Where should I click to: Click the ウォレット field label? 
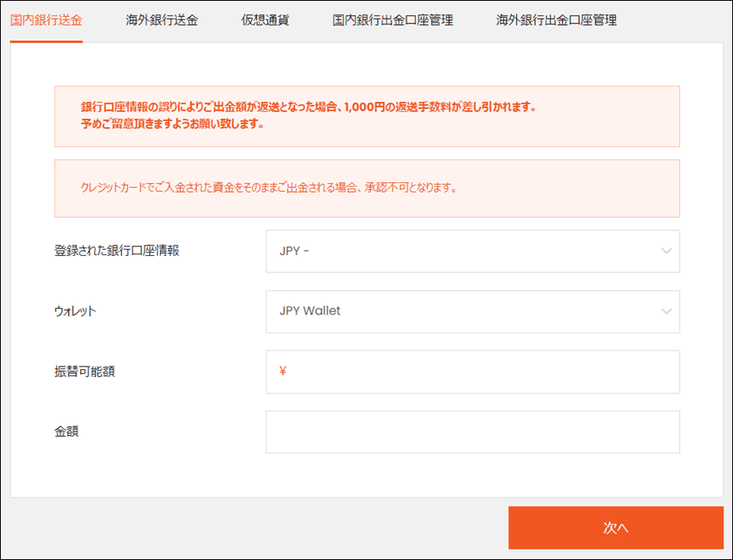75,311
